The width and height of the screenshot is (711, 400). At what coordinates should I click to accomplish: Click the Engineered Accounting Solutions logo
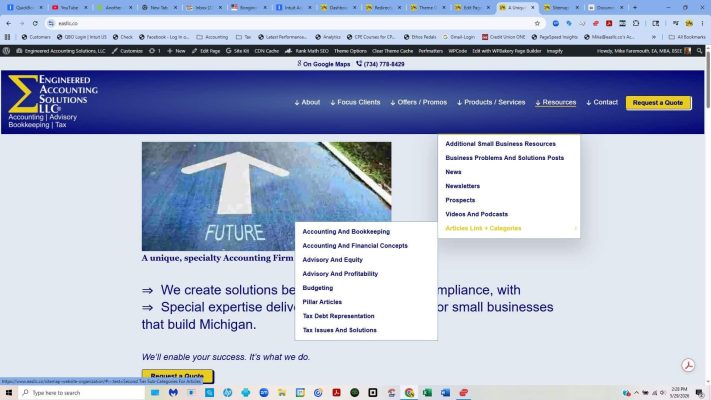[53, 102]
